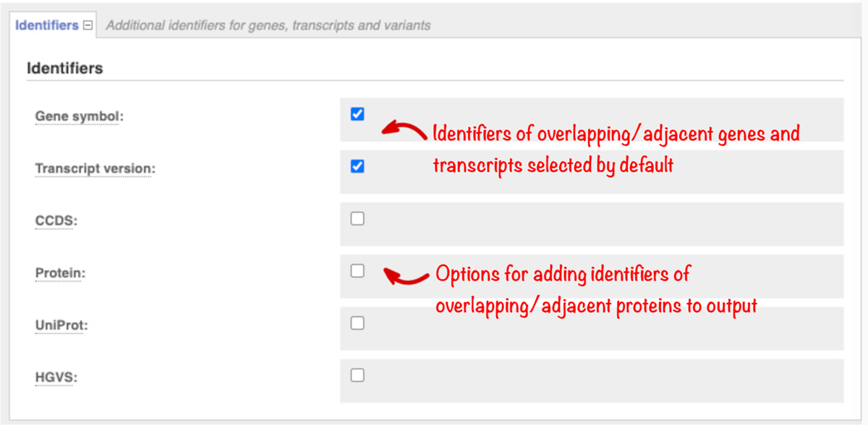Click the additional identifiers description text
This screenshot has height=425, width=868.
click(268, 25)
